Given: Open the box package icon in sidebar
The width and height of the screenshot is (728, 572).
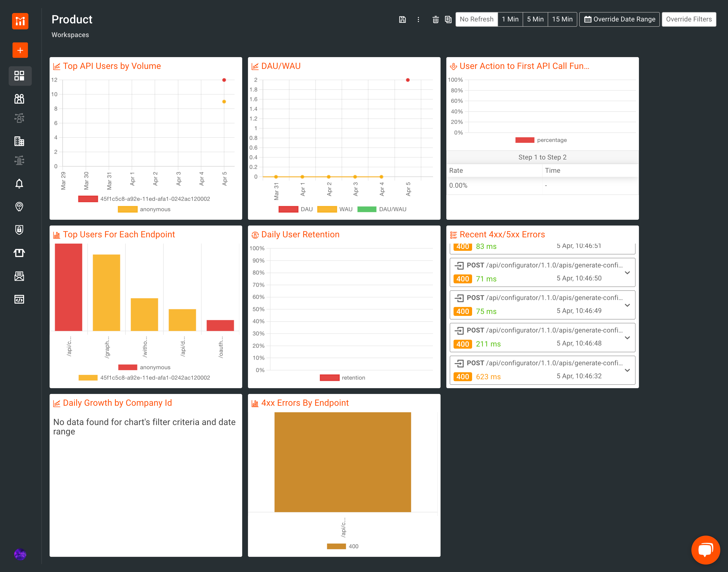Looking at the screenshot, I should [19, 253].
